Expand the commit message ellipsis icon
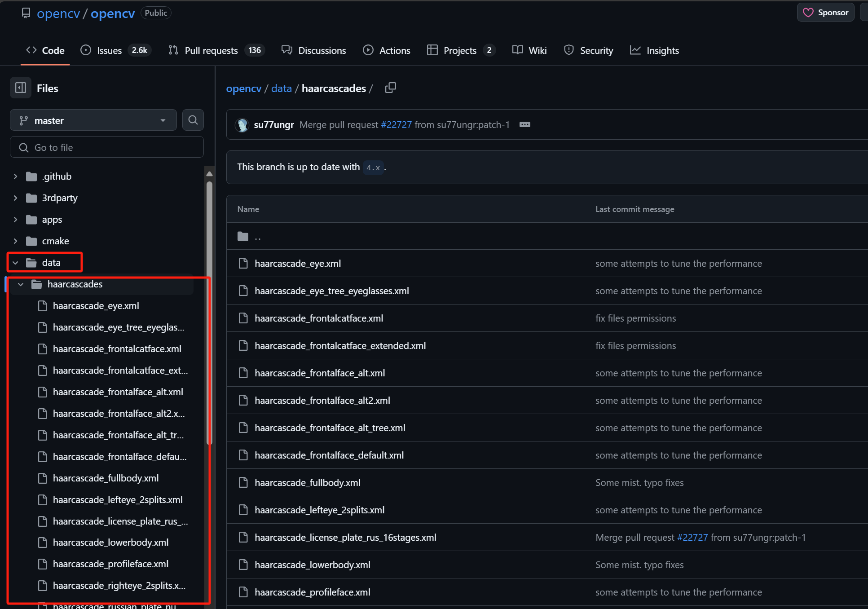868x609 pixels. 524,125
